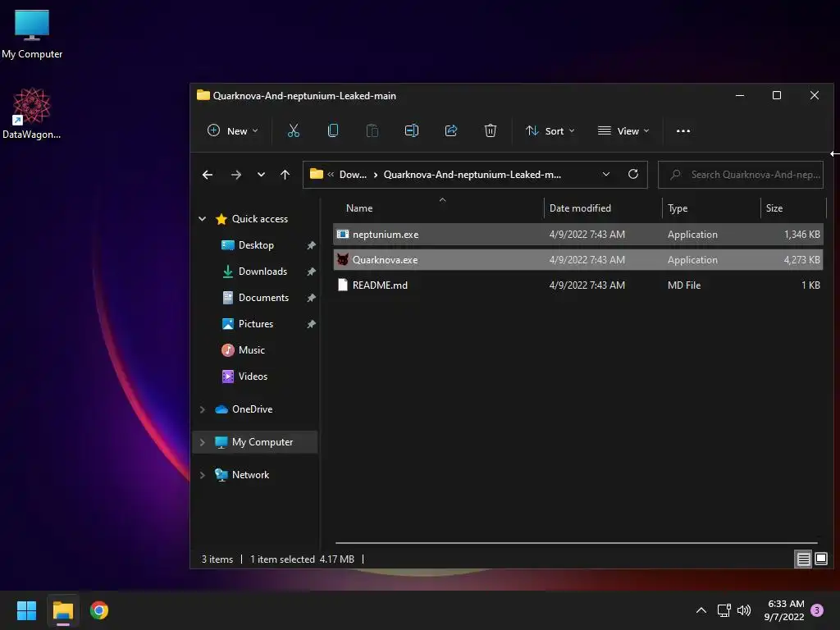Screen dimensions: 840x630
Task: Click the search Quarknova-And-nep... box
Action: [x=741, y=175]
